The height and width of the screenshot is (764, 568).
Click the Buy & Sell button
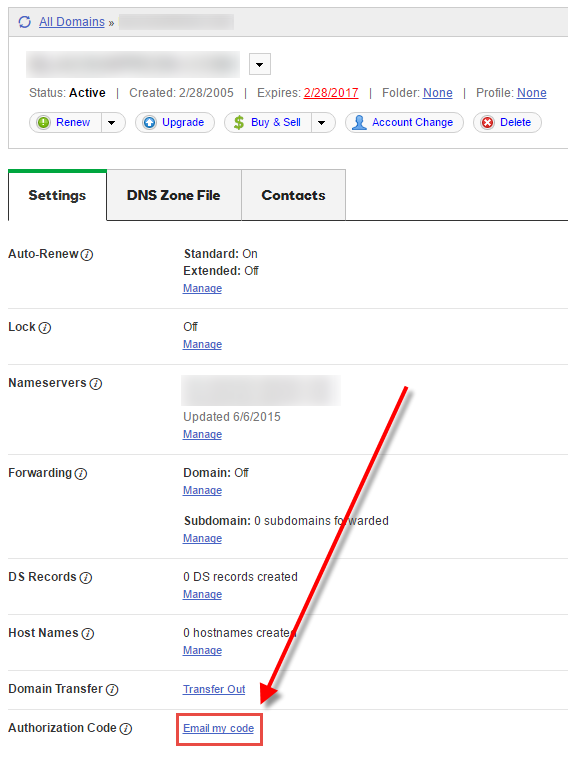click(x=268, y=122)
